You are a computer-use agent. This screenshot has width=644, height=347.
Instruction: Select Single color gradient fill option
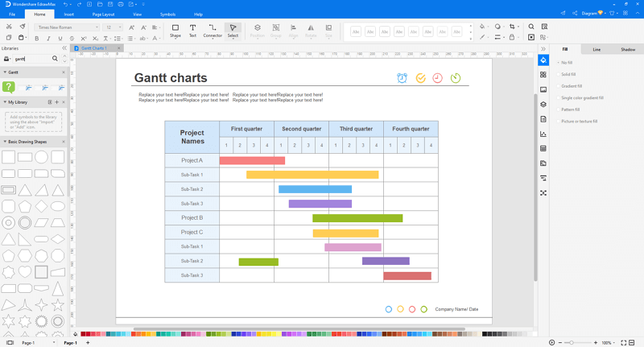[x=582, y=98]
